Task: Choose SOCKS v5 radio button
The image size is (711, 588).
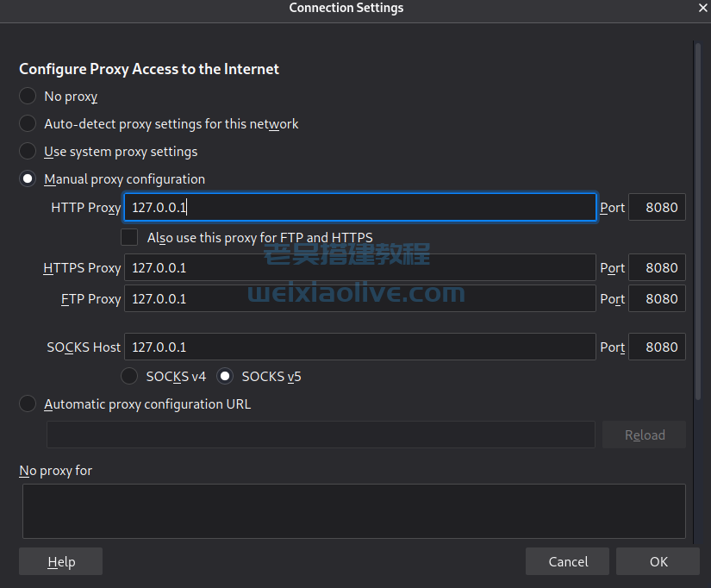Action: [x=225, y=376]
